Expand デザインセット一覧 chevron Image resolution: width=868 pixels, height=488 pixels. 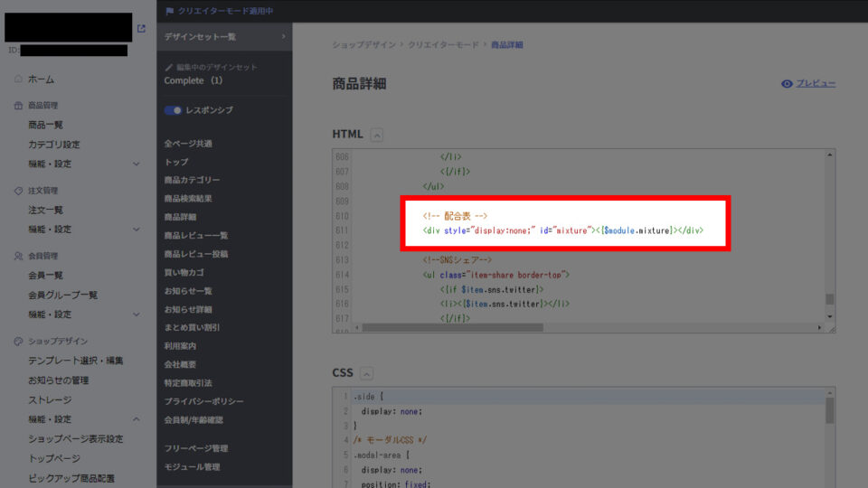[283, 36]
